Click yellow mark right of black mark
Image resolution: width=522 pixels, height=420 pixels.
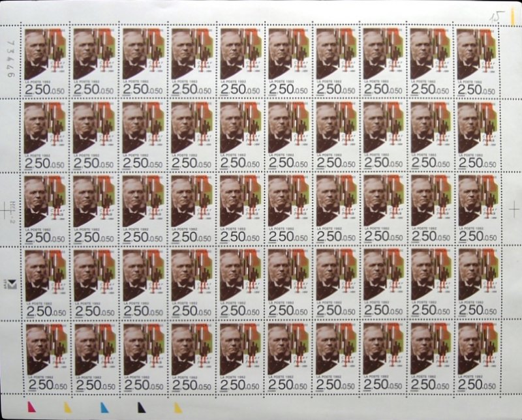[x=177, y=408]
